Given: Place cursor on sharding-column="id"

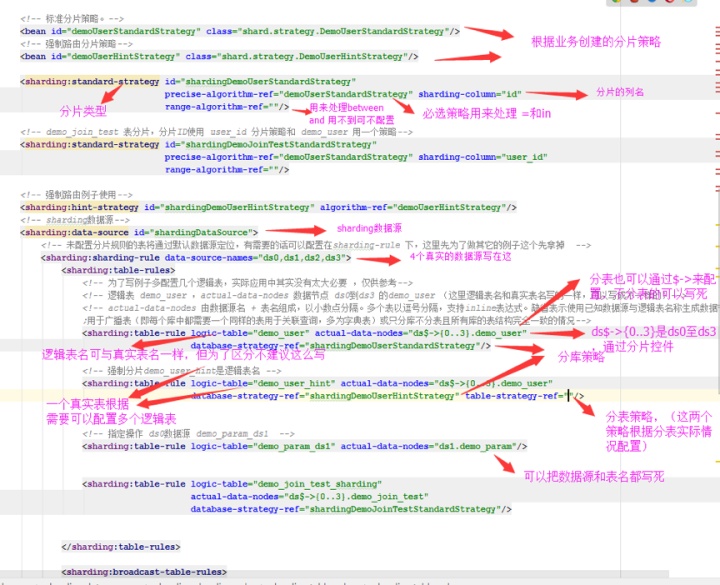Looking at the screenshot, I should (x=470, y=94).
